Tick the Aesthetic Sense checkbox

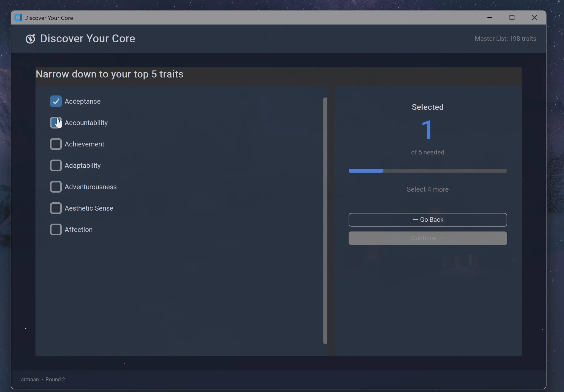pyautogui.click(x=56, y=208)
